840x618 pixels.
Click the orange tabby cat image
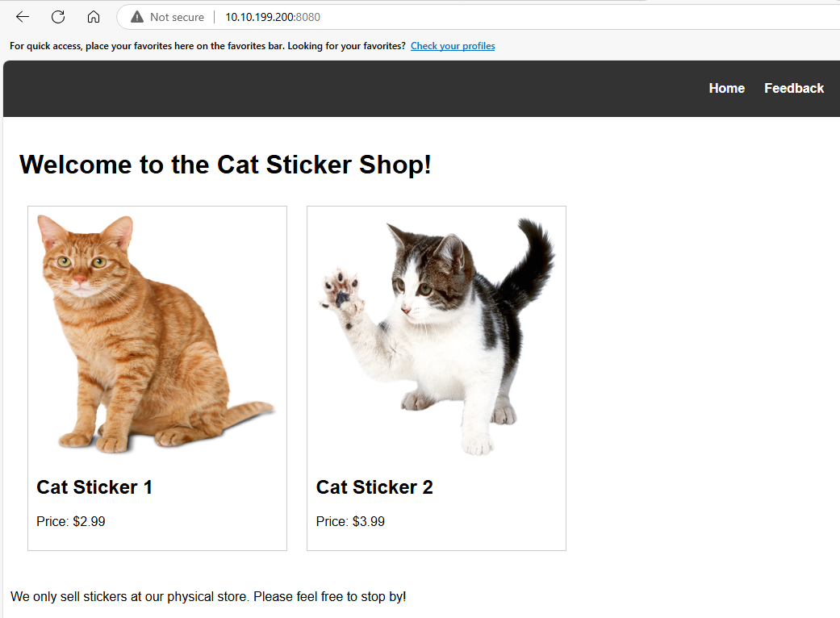click(157, 334)
